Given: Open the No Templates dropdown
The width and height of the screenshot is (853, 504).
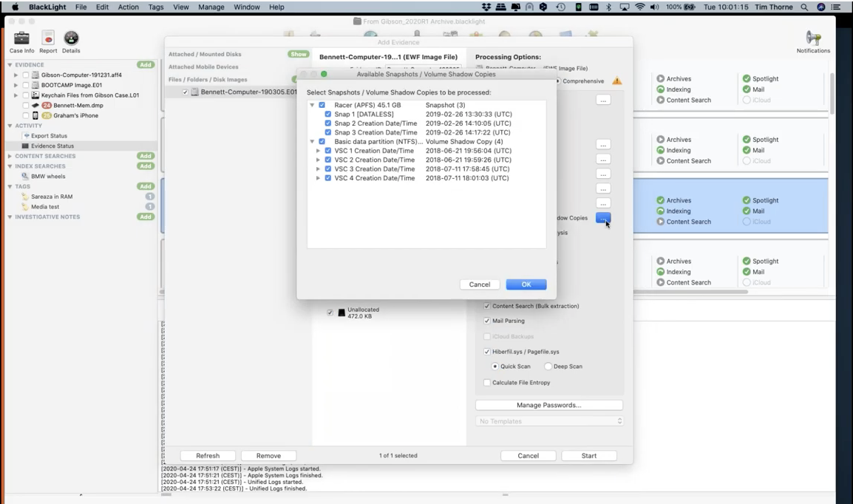Looking at the screenshot, I should [549, 421].
